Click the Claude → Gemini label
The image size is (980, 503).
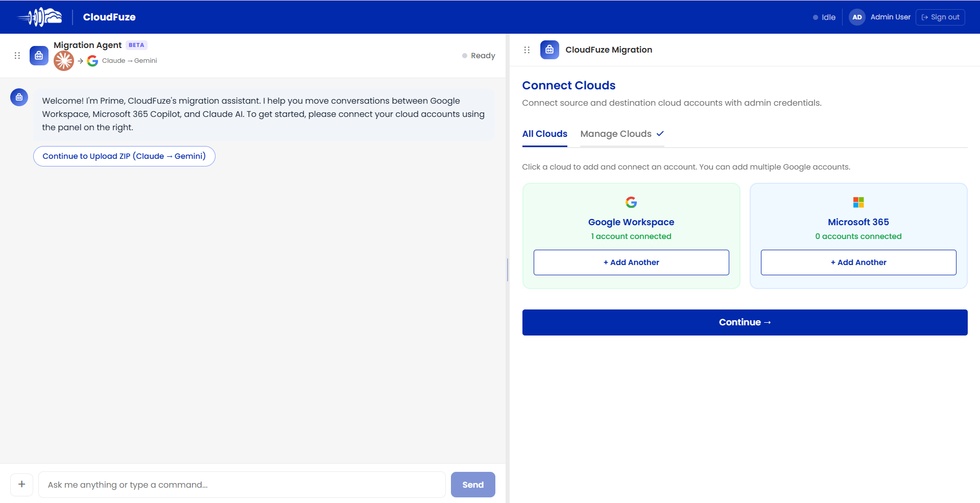tap(130, 61)
